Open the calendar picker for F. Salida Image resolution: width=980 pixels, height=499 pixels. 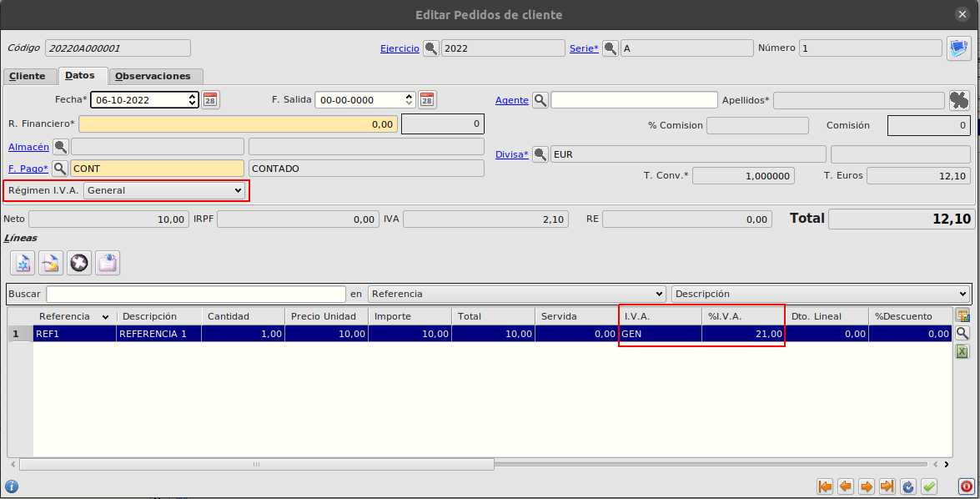click(428, 100)
